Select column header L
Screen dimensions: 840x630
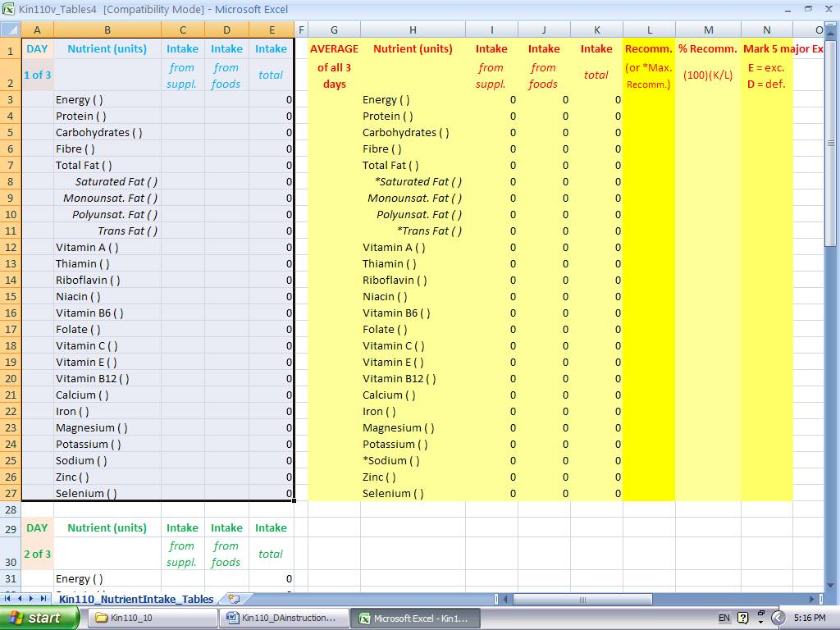click(649, 29)
